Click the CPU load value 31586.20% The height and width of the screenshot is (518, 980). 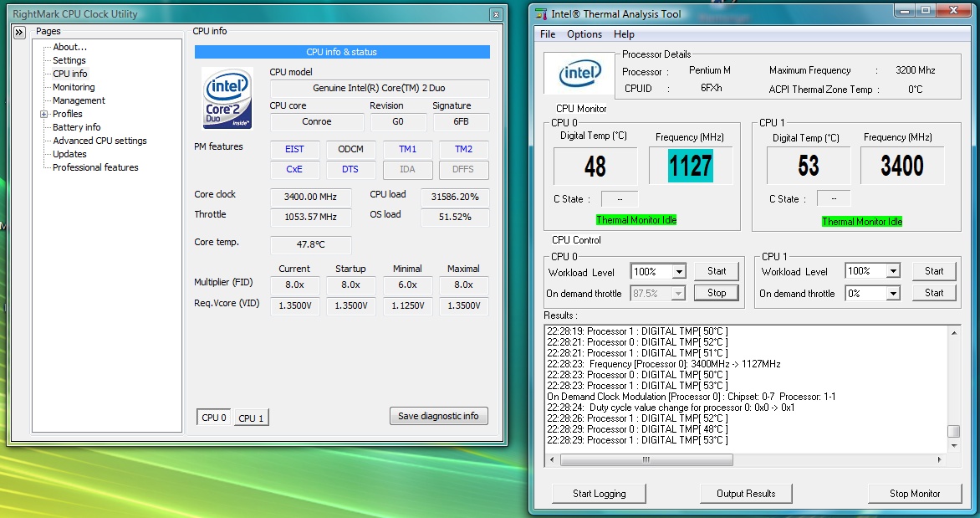(x=455, y=197)
